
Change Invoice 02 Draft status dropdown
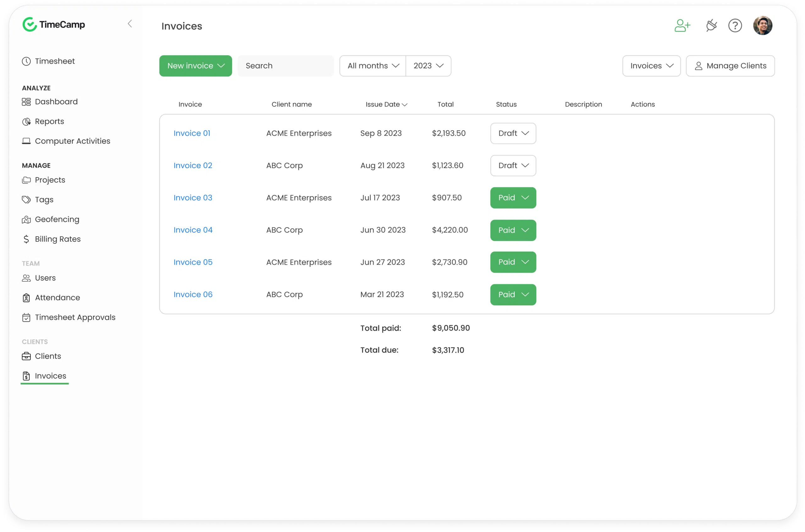(x=513, y=166)
